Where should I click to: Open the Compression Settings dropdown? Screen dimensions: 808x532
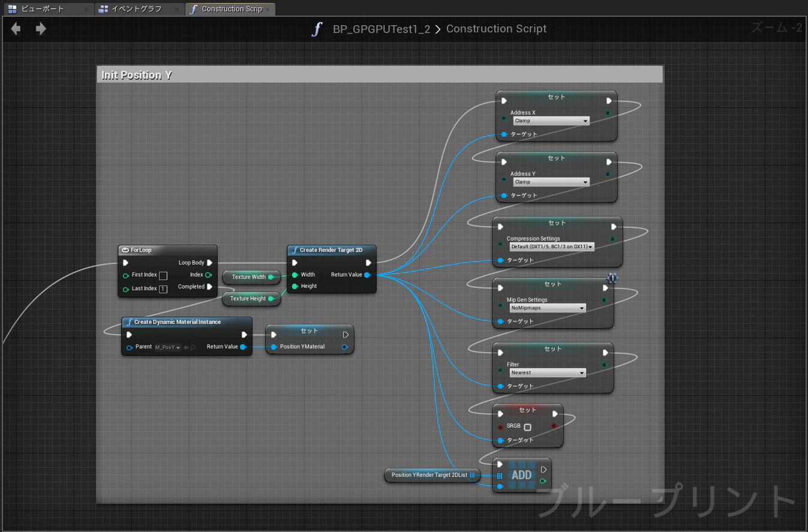[552, 247]
